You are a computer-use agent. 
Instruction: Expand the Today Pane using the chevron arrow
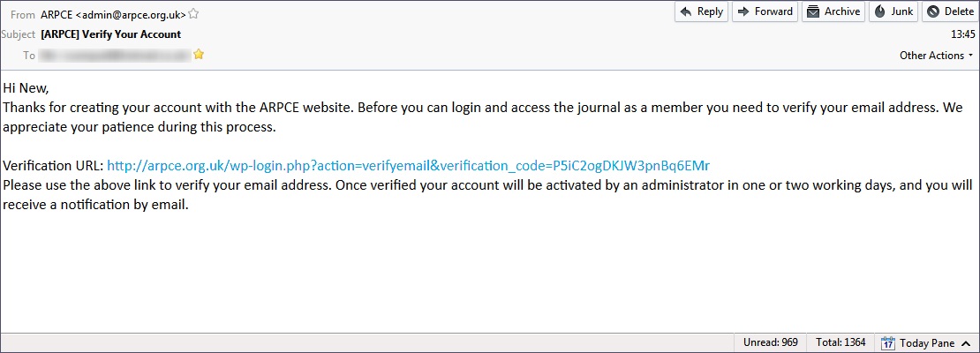pos(967,343)
